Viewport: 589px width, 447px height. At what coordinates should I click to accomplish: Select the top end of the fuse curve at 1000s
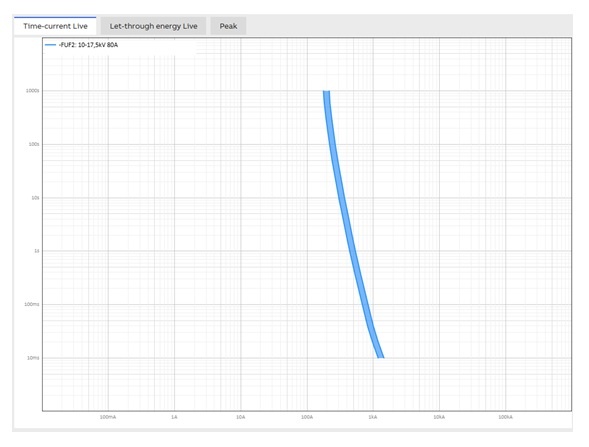(326, 92)
